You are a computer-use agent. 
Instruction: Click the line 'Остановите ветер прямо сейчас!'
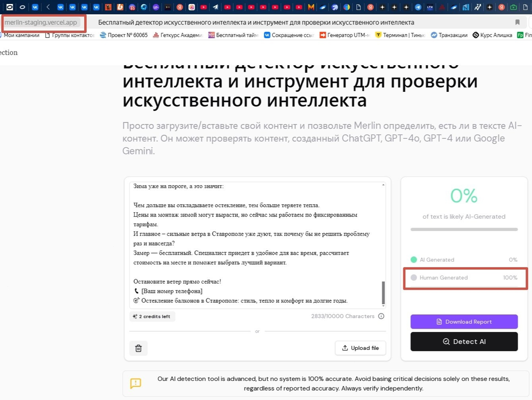177,282
